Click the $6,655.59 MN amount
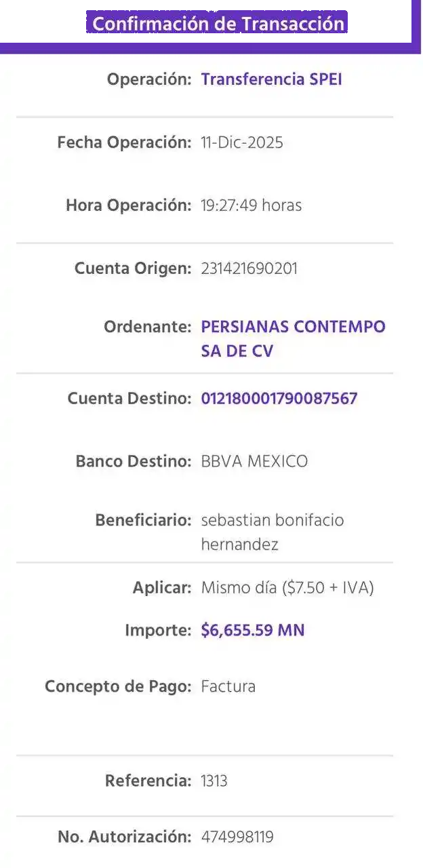The height and width of the screenshot is (868, 423). pos(253,631)
